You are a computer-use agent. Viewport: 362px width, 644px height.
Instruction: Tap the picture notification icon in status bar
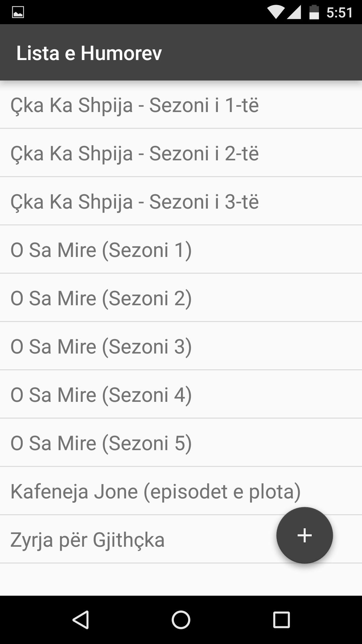click(x=18, y=12)
